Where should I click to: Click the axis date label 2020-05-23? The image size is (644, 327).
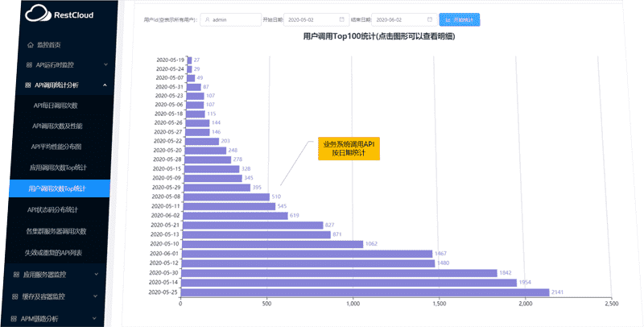coord(169,96)
